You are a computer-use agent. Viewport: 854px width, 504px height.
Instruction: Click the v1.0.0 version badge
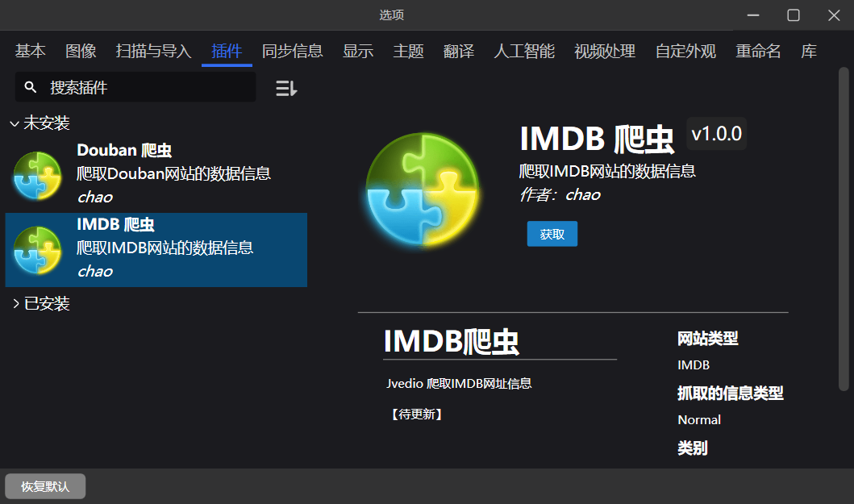tap(716, 135)
